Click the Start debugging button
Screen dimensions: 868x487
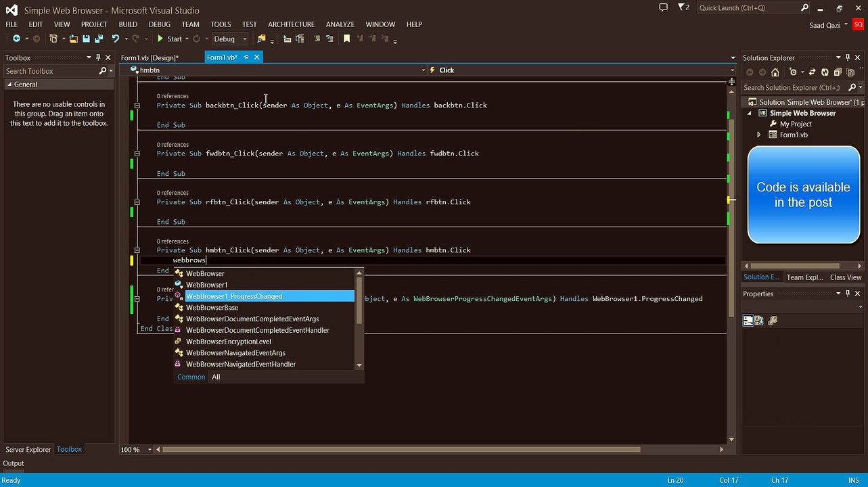coord(170,39)
